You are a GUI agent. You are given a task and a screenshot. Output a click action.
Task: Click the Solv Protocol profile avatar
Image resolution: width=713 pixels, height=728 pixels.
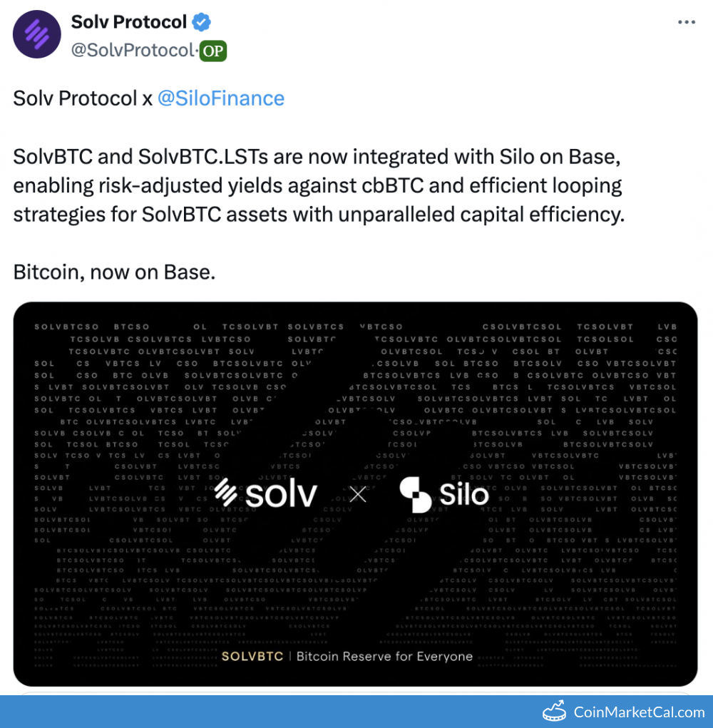36,34
